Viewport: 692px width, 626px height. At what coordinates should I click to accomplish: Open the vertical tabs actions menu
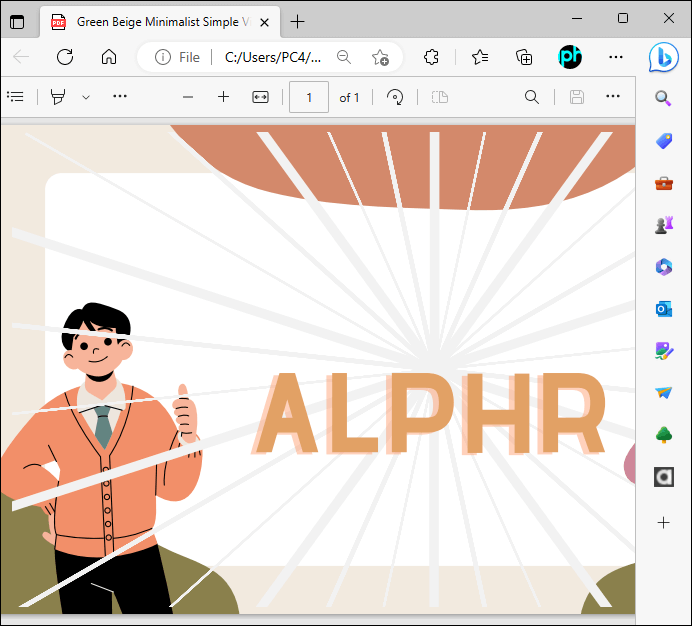17,22
